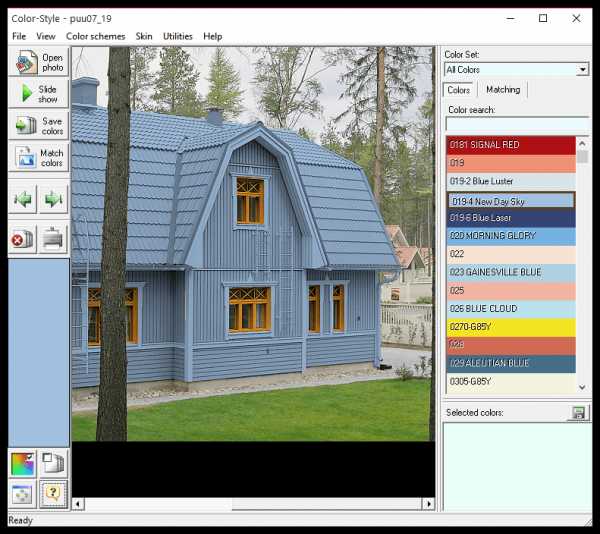Screen dimensions: 600x534
Task: Save selected colors with the floppy disk icon
Action: coord(578,412)
